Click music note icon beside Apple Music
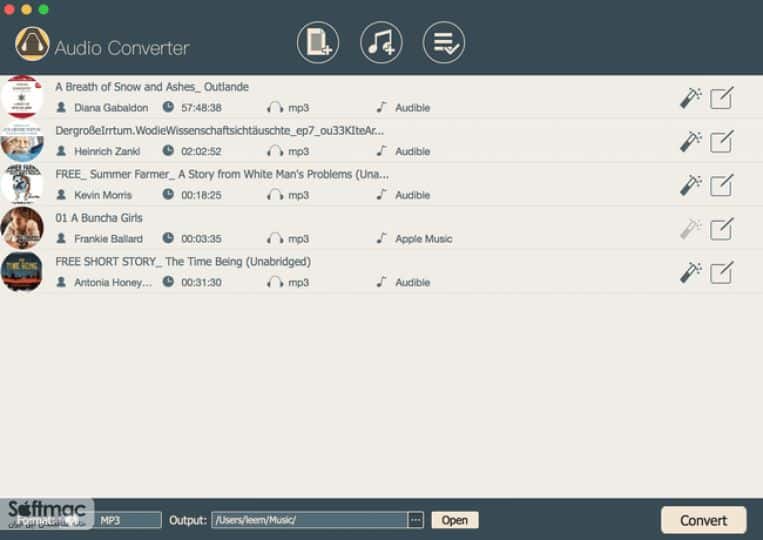 coord(382,238)
